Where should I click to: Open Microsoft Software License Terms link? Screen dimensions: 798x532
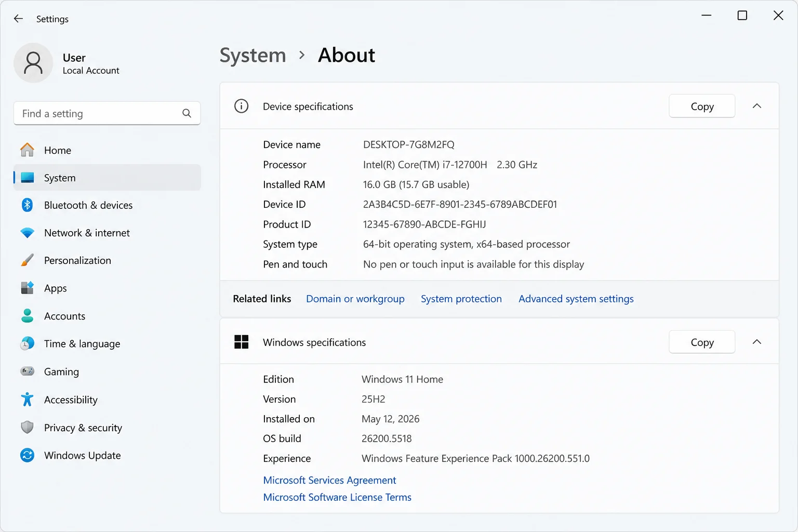coord(337,497)
